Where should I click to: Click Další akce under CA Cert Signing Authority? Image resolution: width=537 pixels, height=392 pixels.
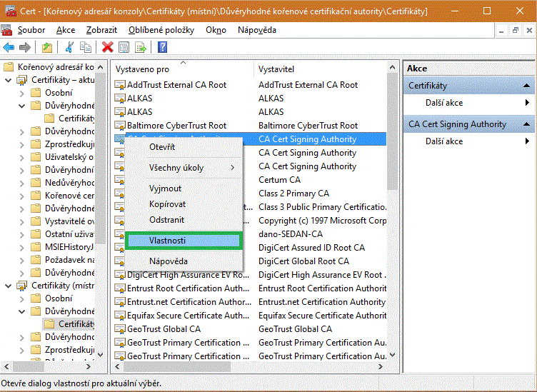444,141
